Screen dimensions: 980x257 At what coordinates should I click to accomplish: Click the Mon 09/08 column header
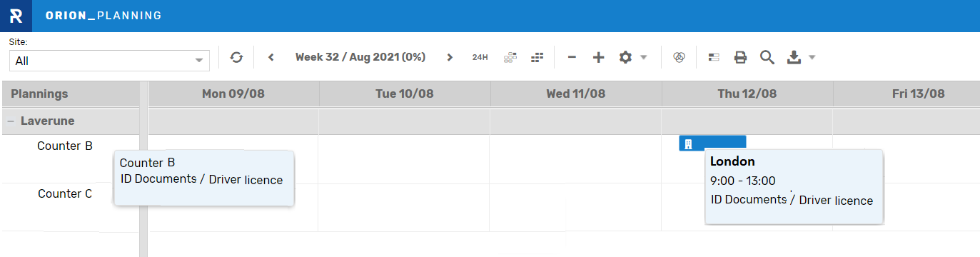[x=233, y=94]
